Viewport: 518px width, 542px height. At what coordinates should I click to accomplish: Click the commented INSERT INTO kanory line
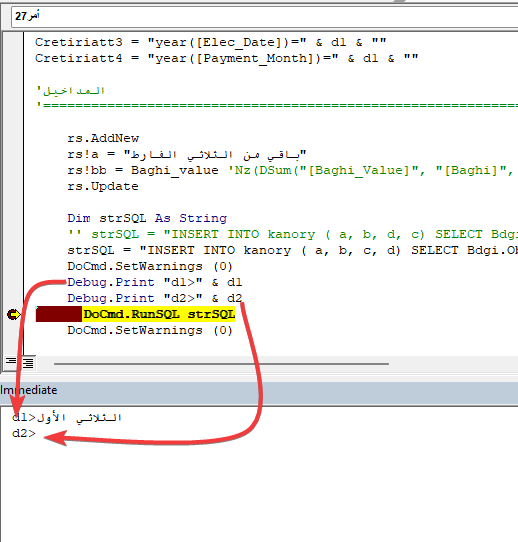pos(292,234)
